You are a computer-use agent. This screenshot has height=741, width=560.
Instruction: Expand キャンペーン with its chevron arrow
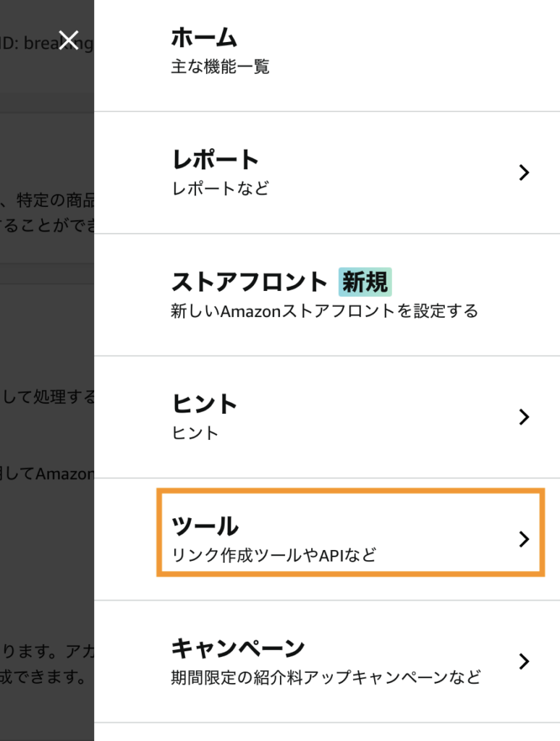click(524, 661)
